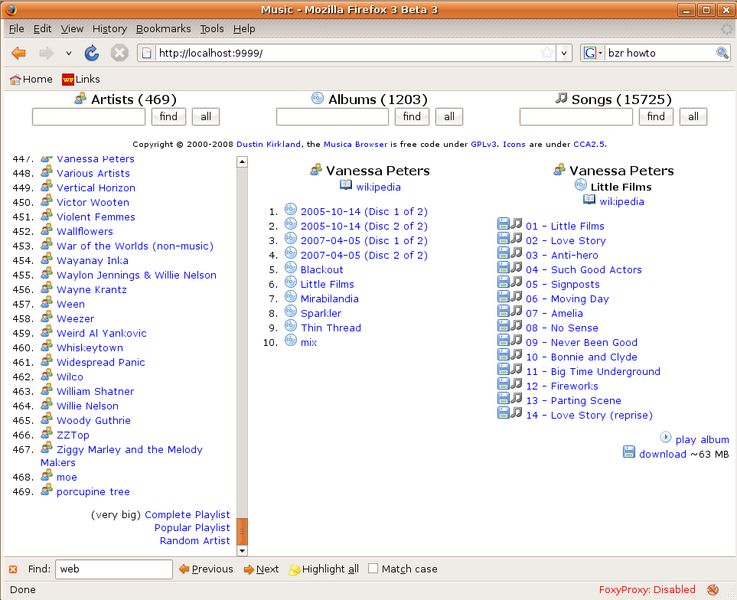Click the save icon beside 03 - Anti-hero
Image resolution: width=737 pixels, height=600 pixels.
pyautogui.click(x=503, y=253)
